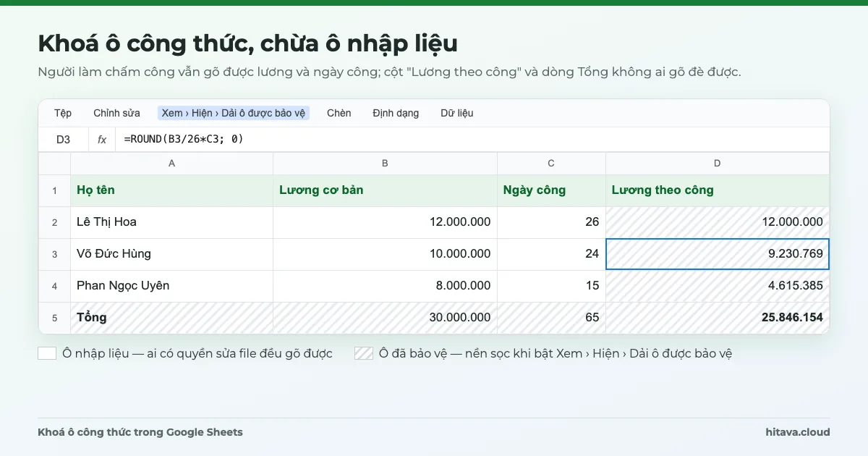The image size is (868, 456).
Task: Select the Ngày công cell 24
Action: (x=551, y=254)
